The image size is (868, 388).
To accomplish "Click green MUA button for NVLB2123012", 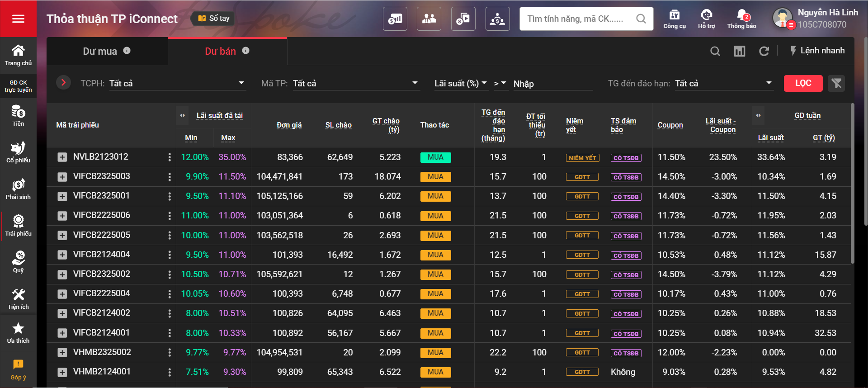I will click(x=435, y=157).
